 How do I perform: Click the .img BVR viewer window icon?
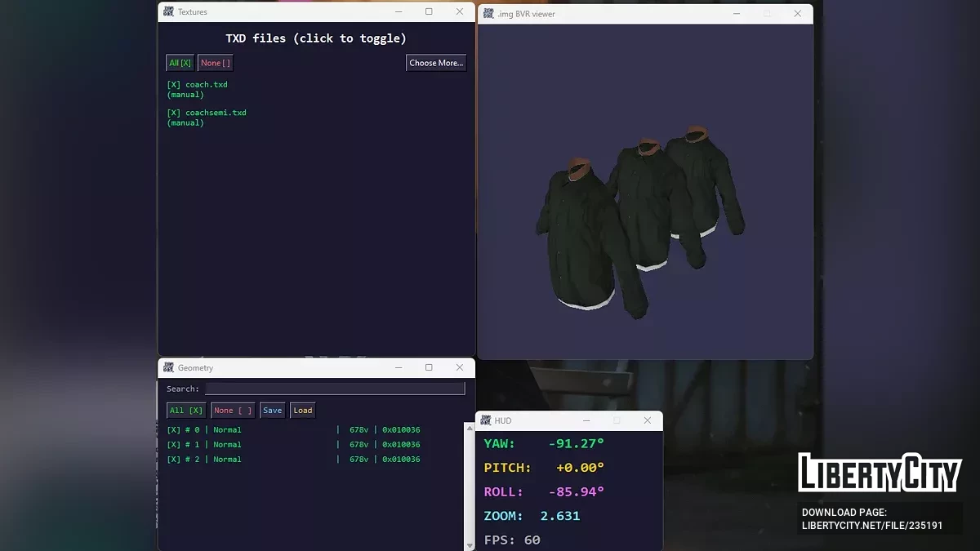click(x=488, y=14)
